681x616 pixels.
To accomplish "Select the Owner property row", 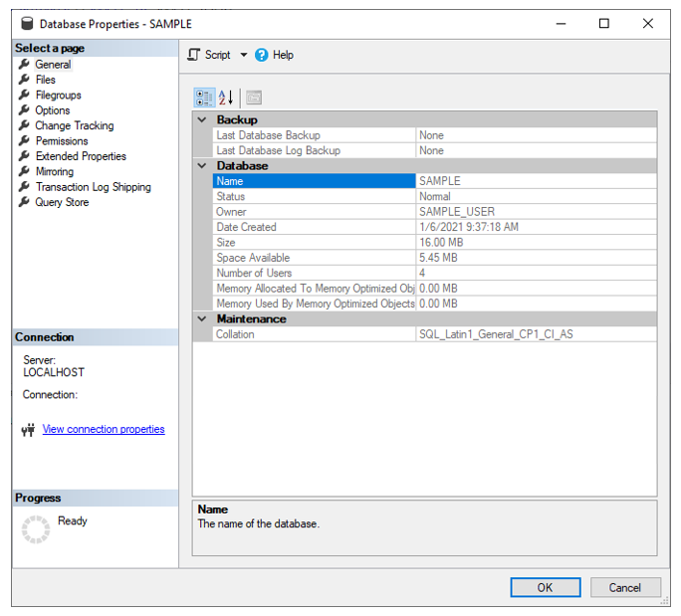I will (x=434, y=211).
